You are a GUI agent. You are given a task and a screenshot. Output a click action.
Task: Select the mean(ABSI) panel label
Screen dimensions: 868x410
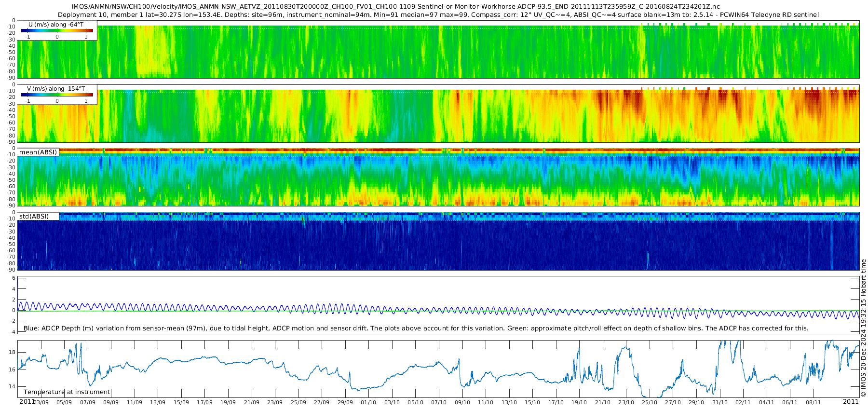pos(38,152)
